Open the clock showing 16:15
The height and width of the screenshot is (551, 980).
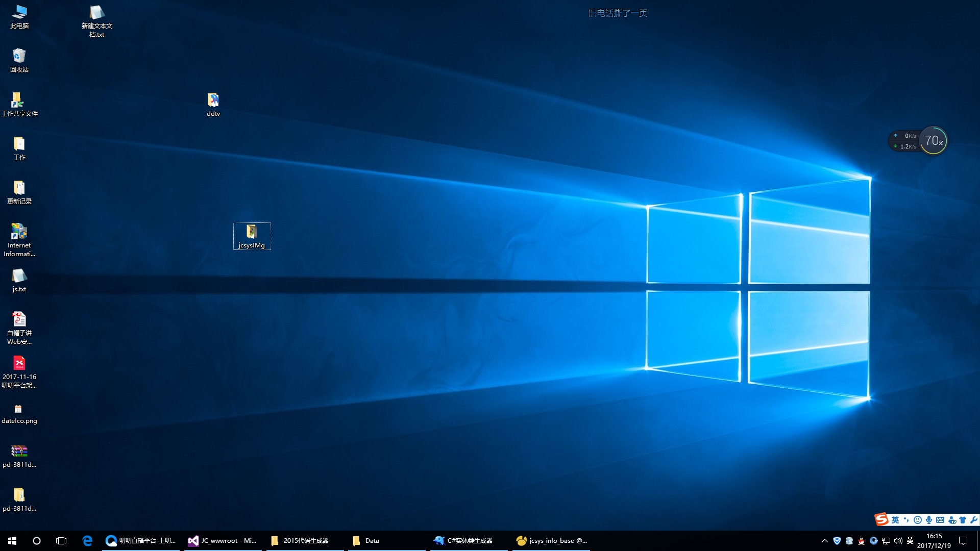tap(934, 541)
